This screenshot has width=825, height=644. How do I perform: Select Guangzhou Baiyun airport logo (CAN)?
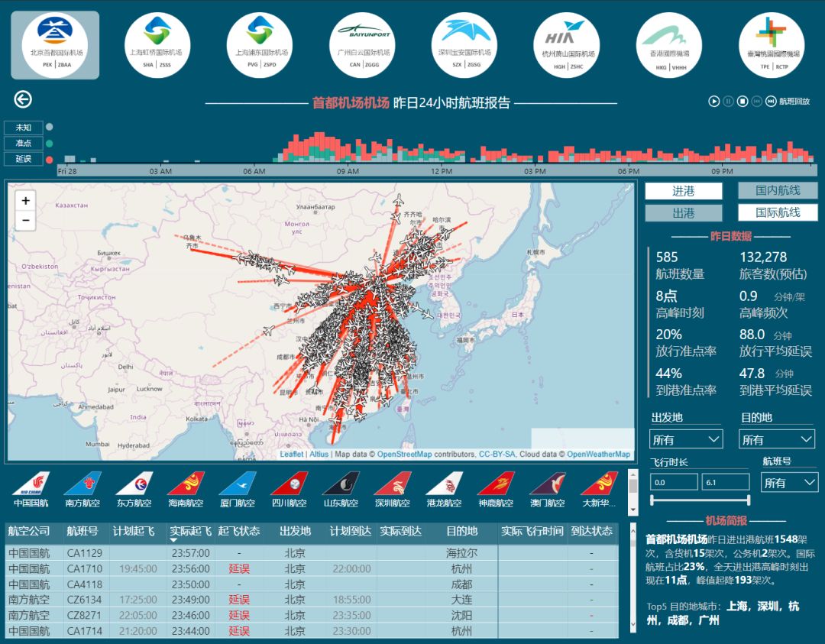pyautogui.click(x=364, y=44)
